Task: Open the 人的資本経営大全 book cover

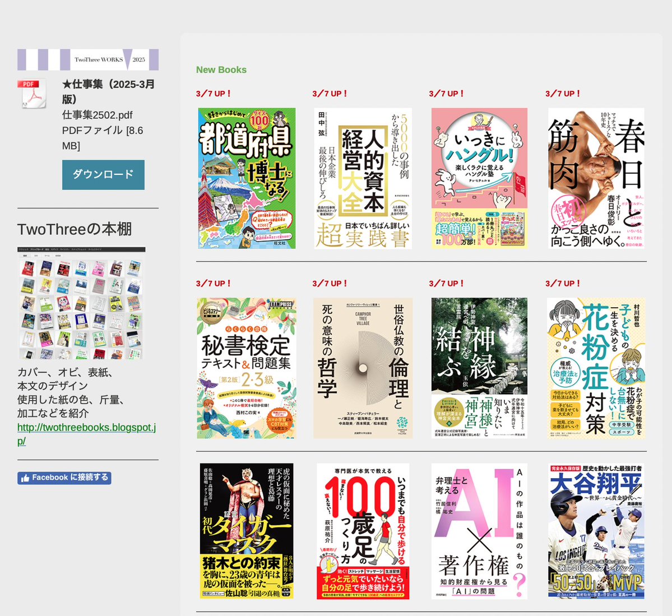Action: pyautogui.click(x=363, y=178)
